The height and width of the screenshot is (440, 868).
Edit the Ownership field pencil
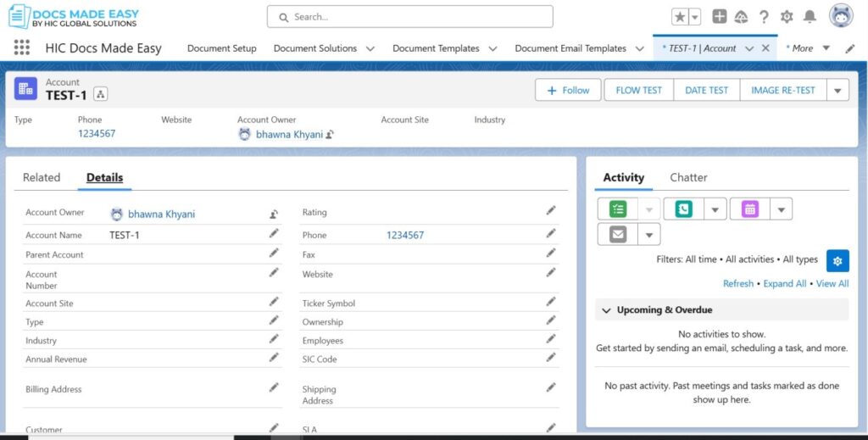pos(551,320)
